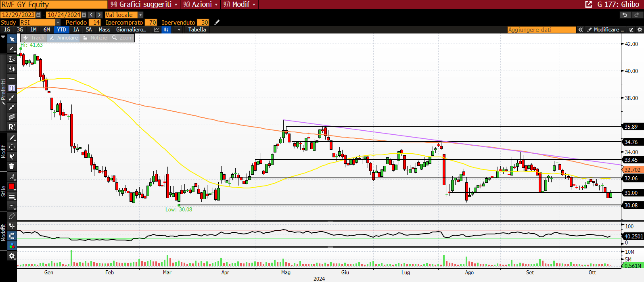The image size is (644, 282).
Task: Open the Study RSI dropdown
Action: point(58,22)
